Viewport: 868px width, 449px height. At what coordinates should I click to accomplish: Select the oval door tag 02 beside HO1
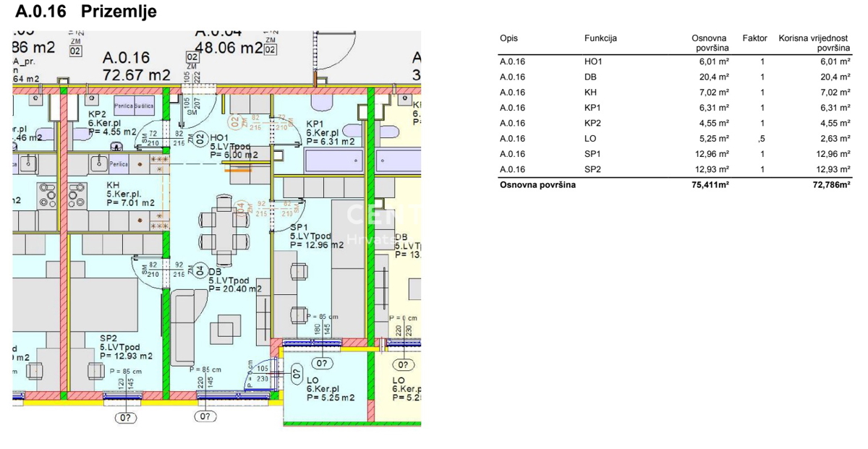[x=199, y=138]
